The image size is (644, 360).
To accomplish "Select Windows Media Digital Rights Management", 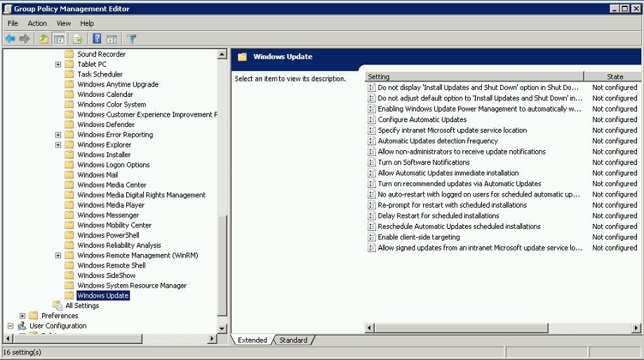I will (141, 195).
